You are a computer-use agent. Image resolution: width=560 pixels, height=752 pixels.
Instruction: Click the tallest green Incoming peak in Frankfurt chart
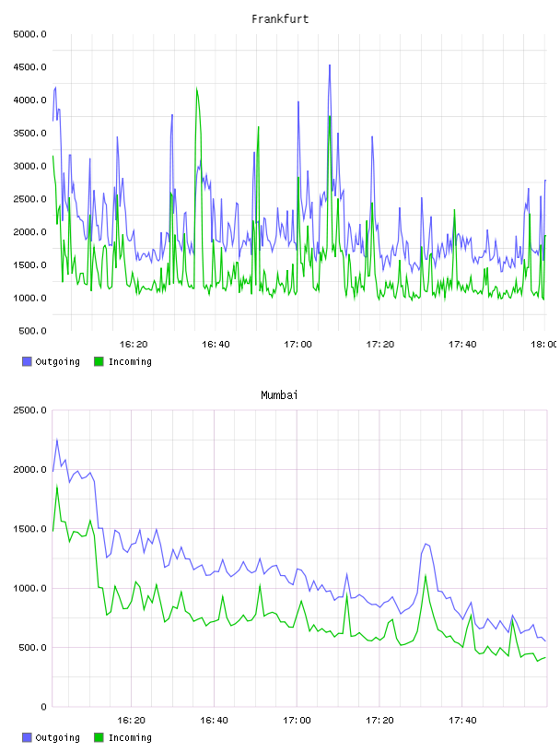click(x=196, y=88)
